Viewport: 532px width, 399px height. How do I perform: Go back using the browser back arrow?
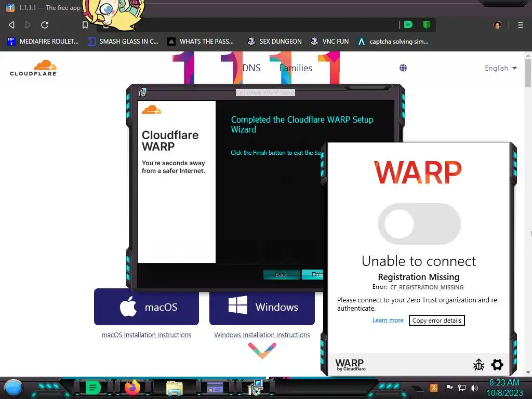11,25
